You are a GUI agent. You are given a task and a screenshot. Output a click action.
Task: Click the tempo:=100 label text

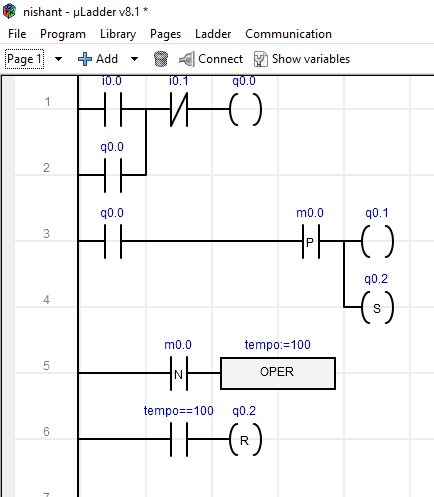pyautogui.click(x=278, y=345)
